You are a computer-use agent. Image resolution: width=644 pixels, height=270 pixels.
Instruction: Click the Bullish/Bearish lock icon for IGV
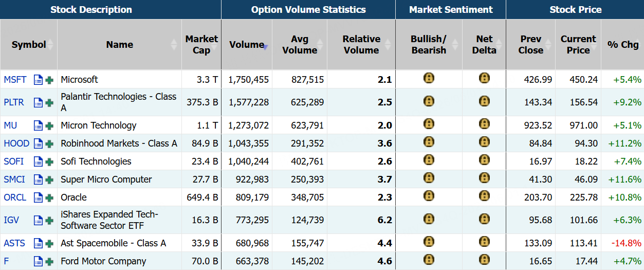click(429, 219)
